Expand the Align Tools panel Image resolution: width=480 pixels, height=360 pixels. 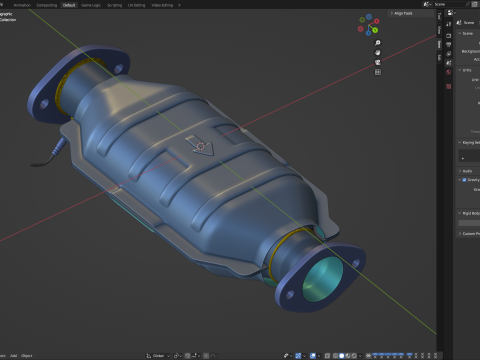(402, 13)
